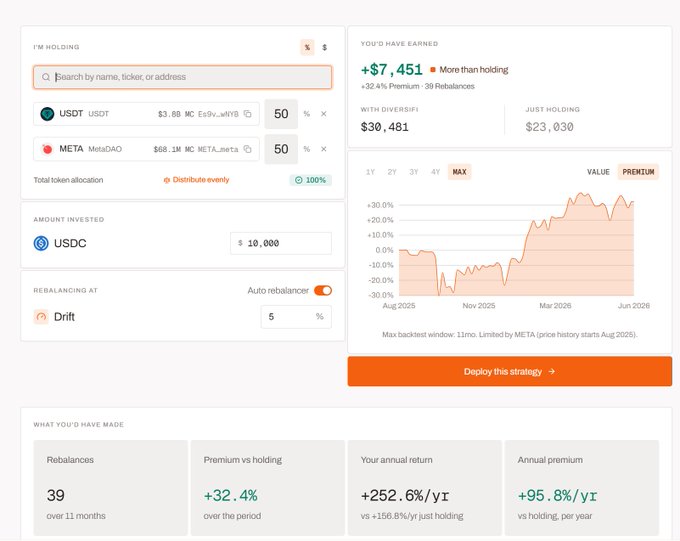The height and width of the screenshot is (541, 680).
Task: Edit the USDT allocation value 50
Action: point(281,114)
